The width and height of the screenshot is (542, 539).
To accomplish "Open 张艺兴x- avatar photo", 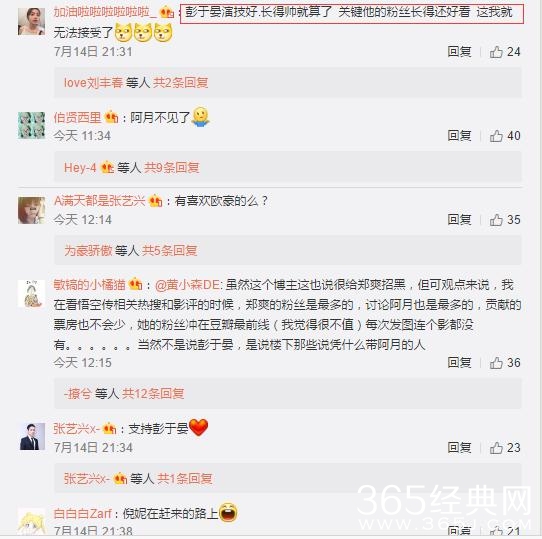I will tap(32, 437).
